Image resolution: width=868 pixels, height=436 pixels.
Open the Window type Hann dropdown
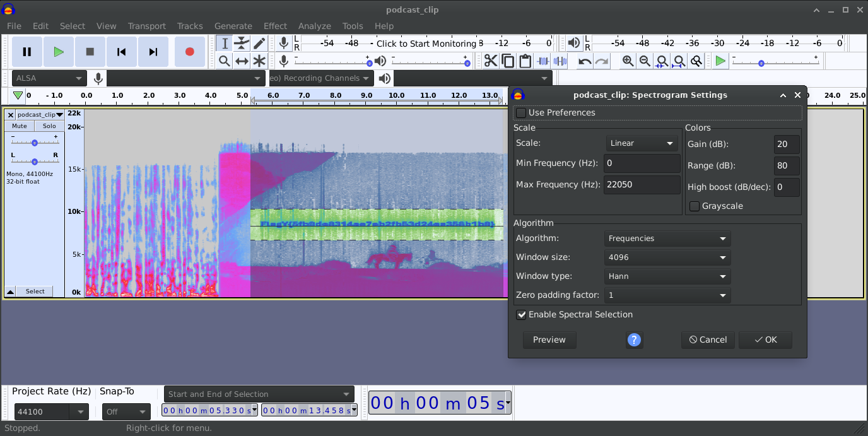point(667,276)
